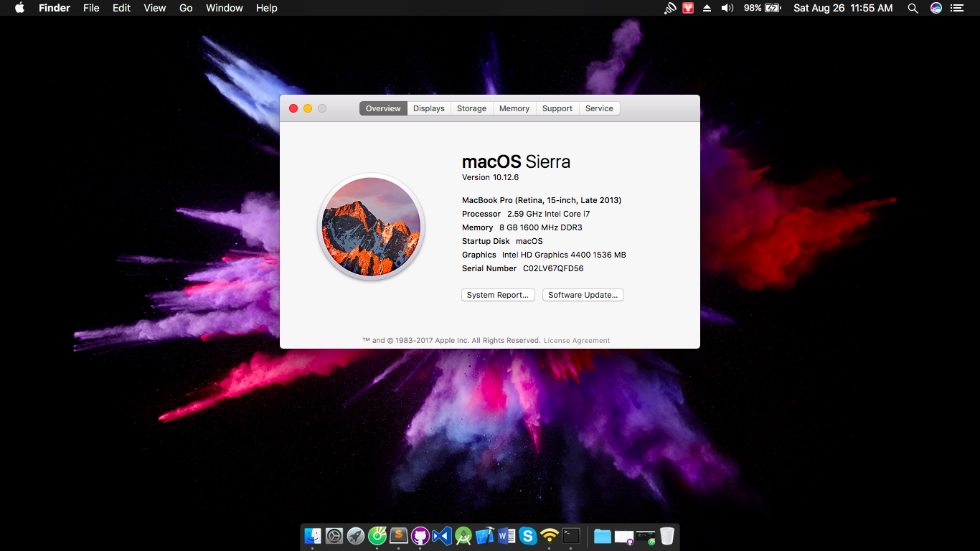Open the minimized GitHub window in dock
This screenshot has height=551, width=980.
coord(624,537)
